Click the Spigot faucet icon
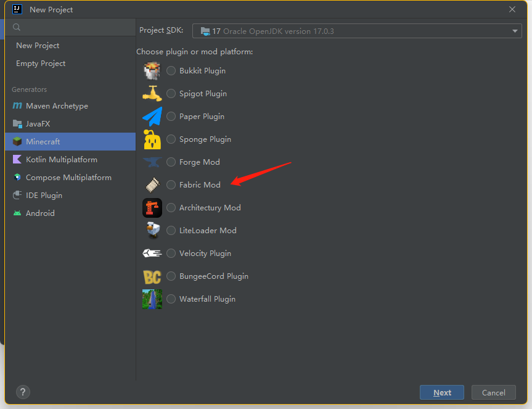Screen dimensions: 532x409 [152, 93]
